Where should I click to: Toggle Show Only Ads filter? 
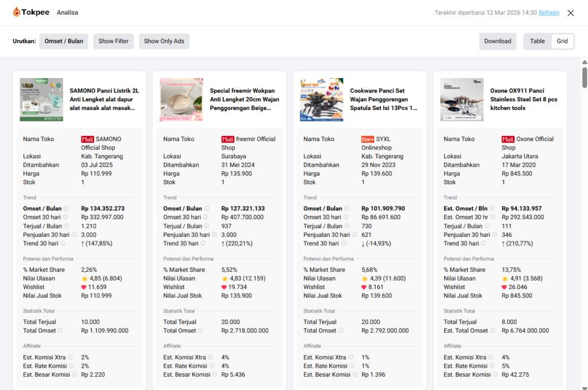(164, 41)
